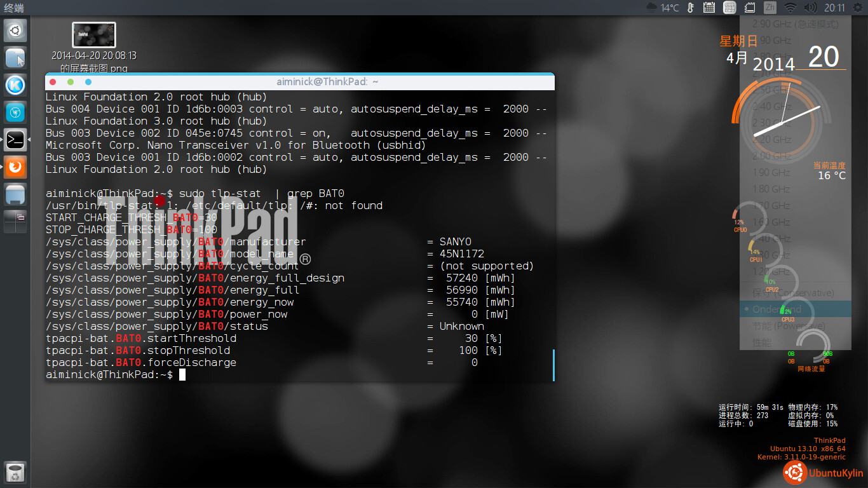Viewport: 868px width, 488px height.
Task: Launch the blue K application icon
Action: coord(15,85)
